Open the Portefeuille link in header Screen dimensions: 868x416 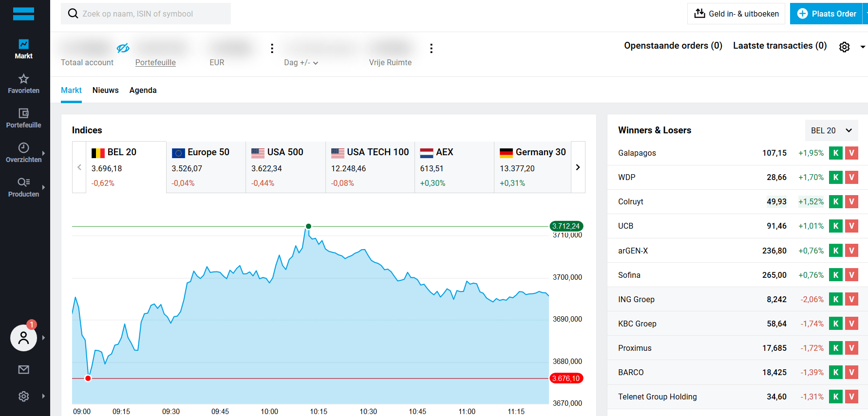click(155, 62)
